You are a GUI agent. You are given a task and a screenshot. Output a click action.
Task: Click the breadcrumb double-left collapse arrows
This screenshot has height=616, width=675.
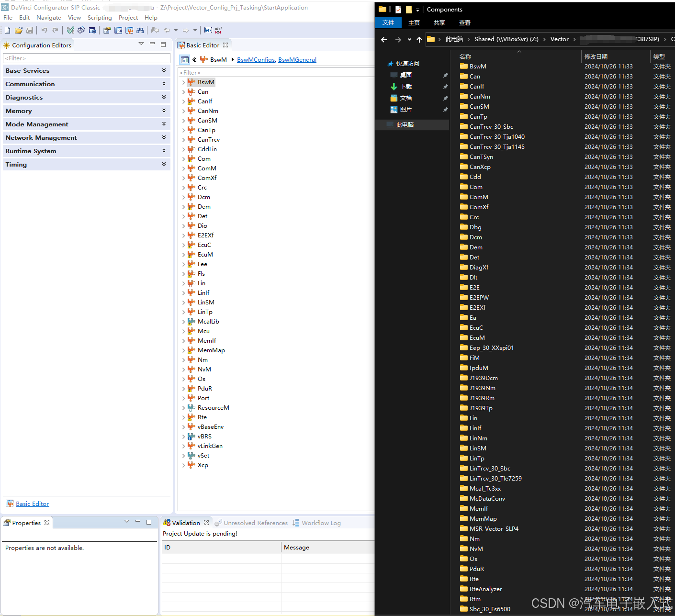click(x=194, y=60)
